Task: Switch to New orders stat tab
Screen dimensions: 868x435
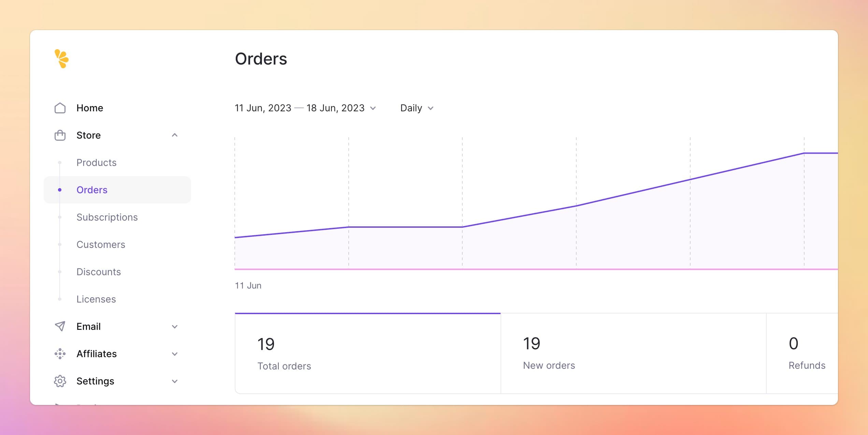Action: (633, 353)
